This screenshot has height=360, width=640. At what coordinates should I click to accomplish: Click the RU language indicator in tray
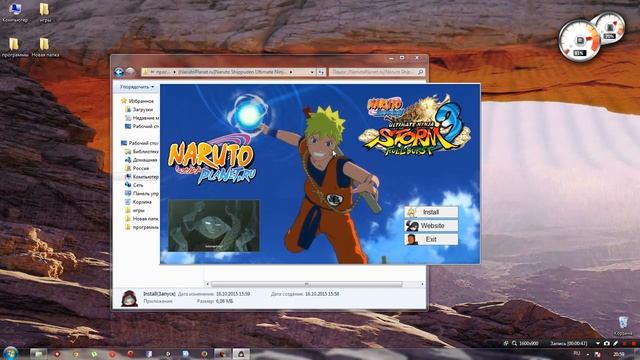[x=577, y=353]
